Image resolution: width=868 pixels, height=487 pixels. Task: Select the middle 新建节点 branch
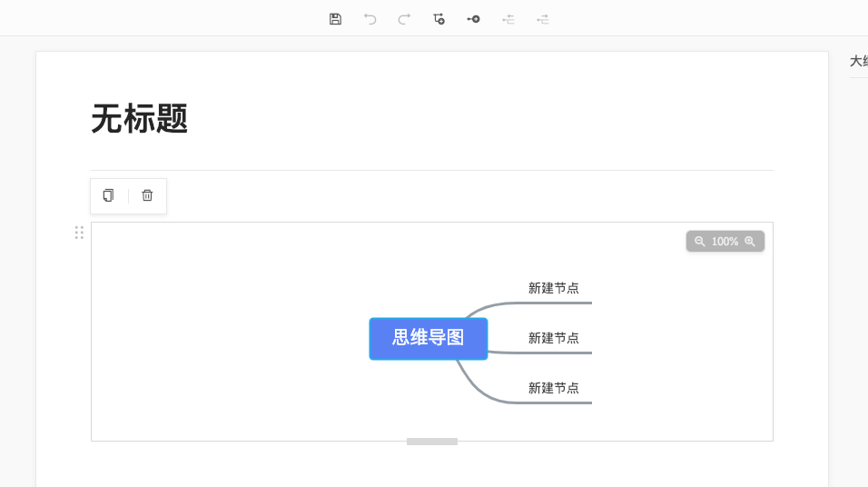(x=554, y=338)
